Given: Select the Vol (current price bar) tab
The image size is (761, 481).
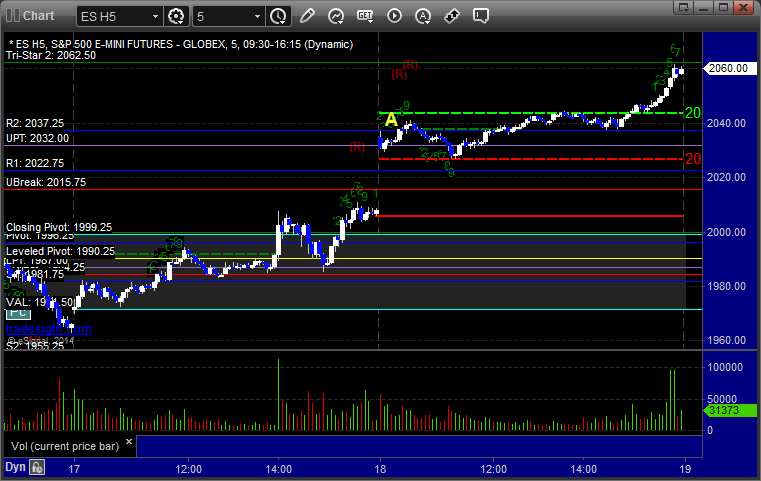Looking at the screenshot, I should click(65, 446).
